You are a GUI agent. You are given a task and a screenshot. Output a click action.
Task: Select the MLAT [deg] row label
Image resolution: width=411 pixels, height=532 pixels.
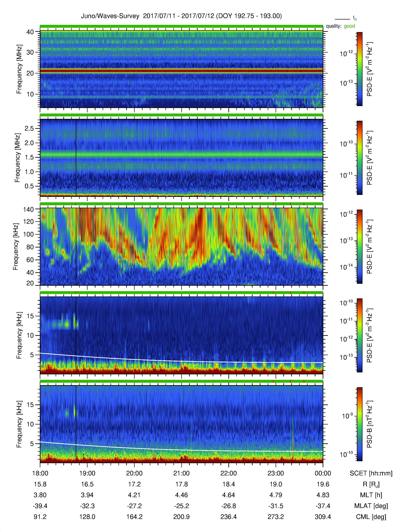click(x=371, y=506)
